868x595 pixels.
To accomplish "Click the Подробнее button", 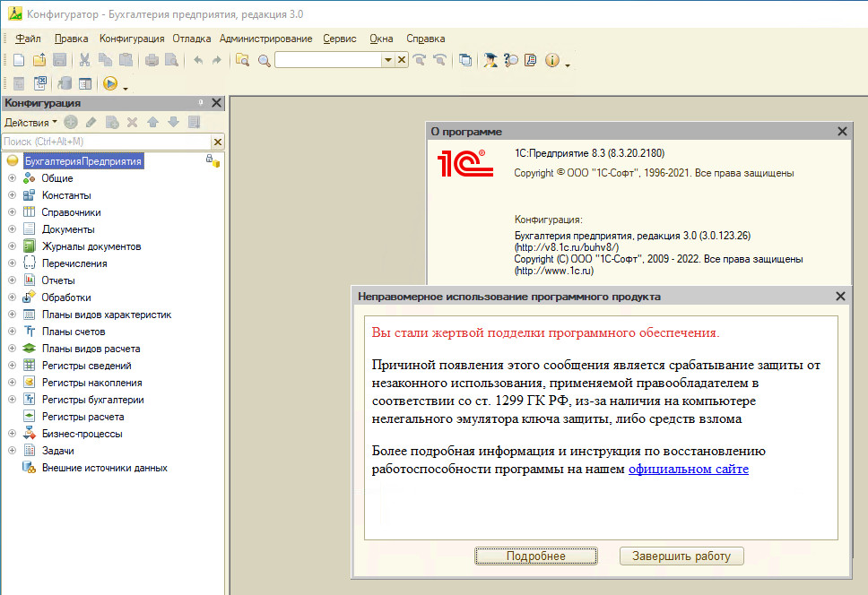I will 535,556.
